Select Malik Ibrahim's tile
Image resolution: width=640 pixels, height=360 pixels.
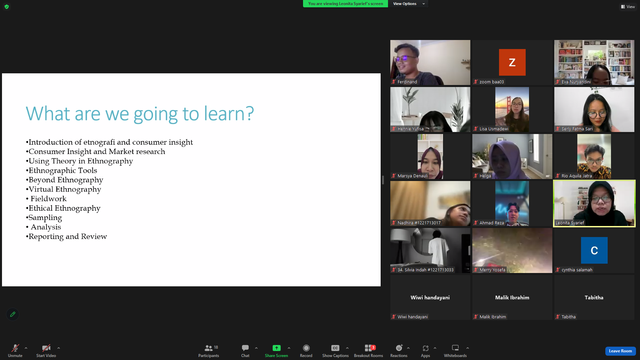click(x=512, y=298)
